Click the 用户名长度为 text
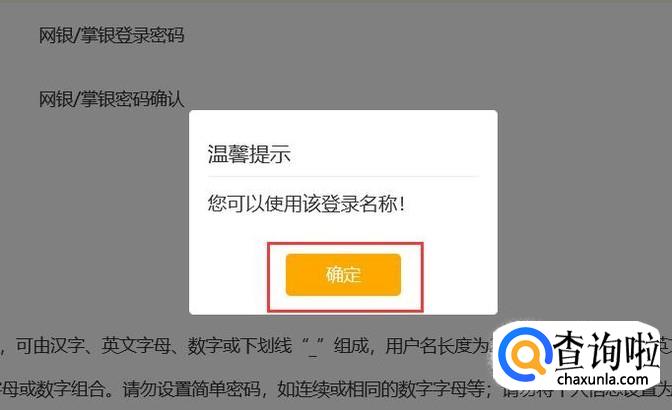 [436, 345]
